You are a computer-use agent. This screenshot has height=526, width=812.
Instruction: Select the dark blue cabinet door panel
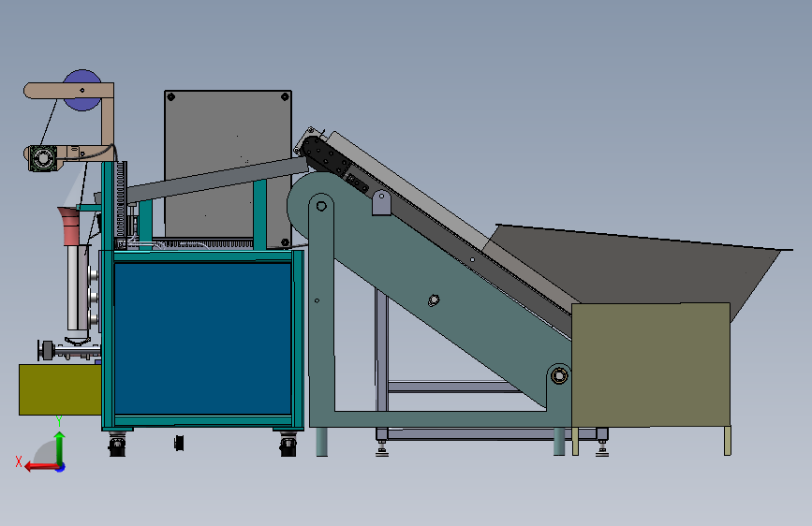tap(202, 339)
